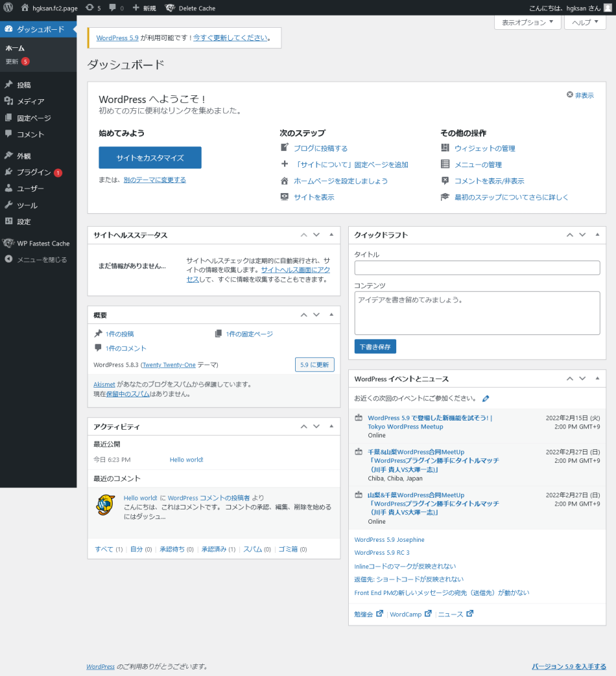Move サイトヘルスステータス panel down
This screenshot has width=616, height=676.
[x=316, y=235]
